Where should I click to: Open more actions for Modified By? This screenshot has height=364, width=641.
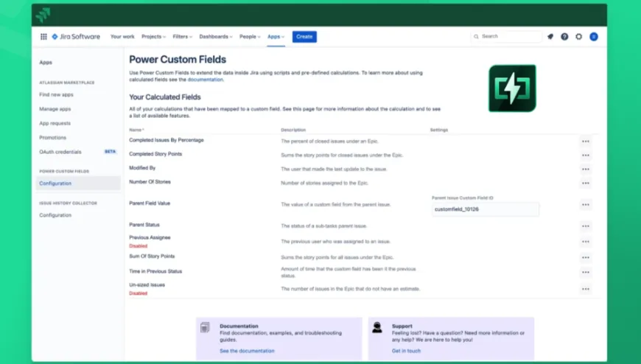tap(586, 169)
